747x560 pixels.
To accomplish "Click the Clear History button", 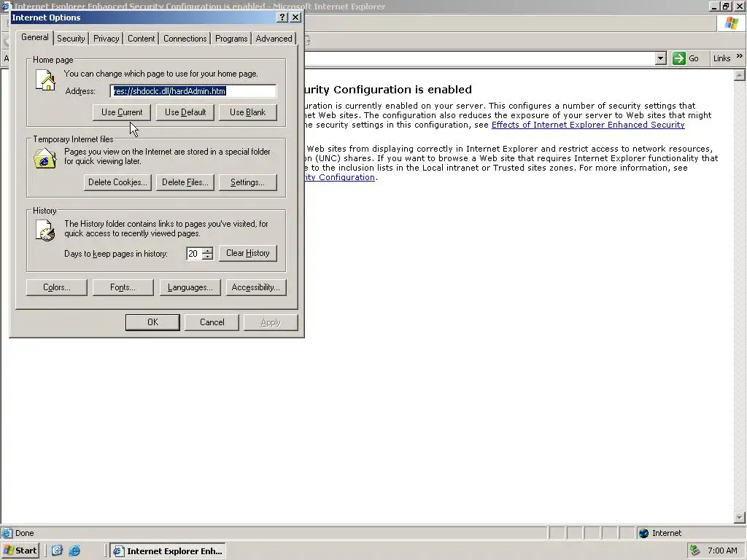I will click(x=248, y=253).
